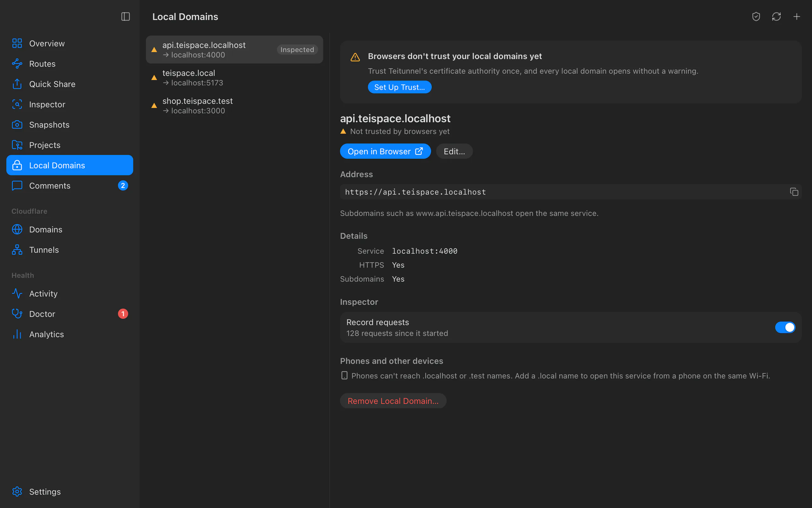This screenshot has height=508, width=812.
Task: Click the Local Domains lock icon
Action: (x=17, y=165)
